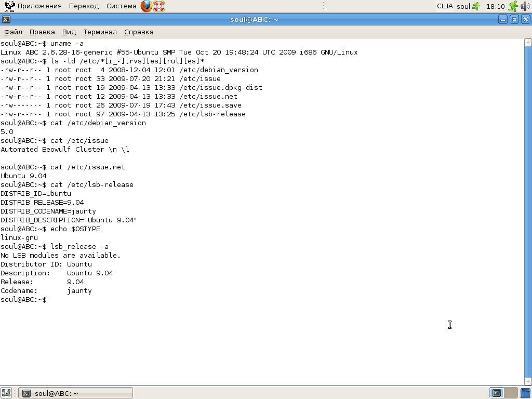Show desktop with the bottom-left icon
This screenshot has height=399, width=532.
coord(6,393)
